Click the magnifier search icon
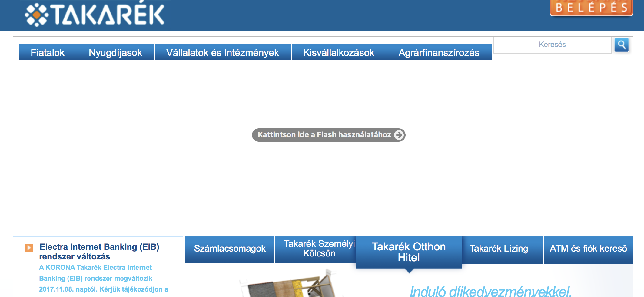 pos(622,45)
